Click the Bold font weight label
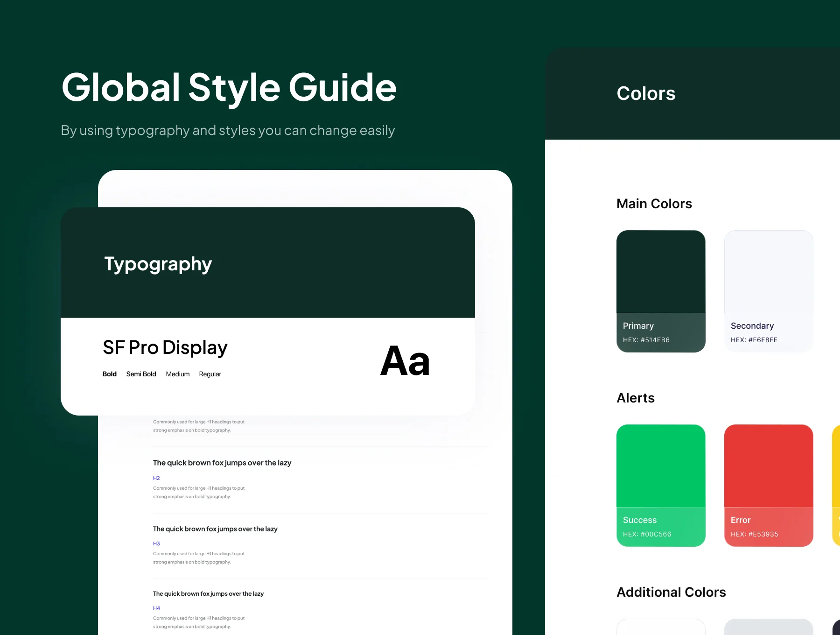Screen dimensions: 840x635 point(110,374)
